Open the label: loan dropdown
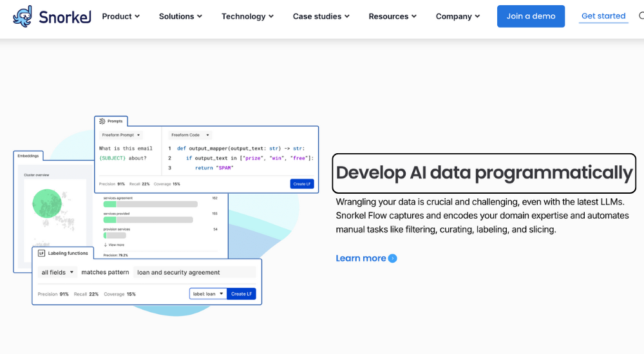The height and width of the screenshot is (354, 644). pos(208,293)
